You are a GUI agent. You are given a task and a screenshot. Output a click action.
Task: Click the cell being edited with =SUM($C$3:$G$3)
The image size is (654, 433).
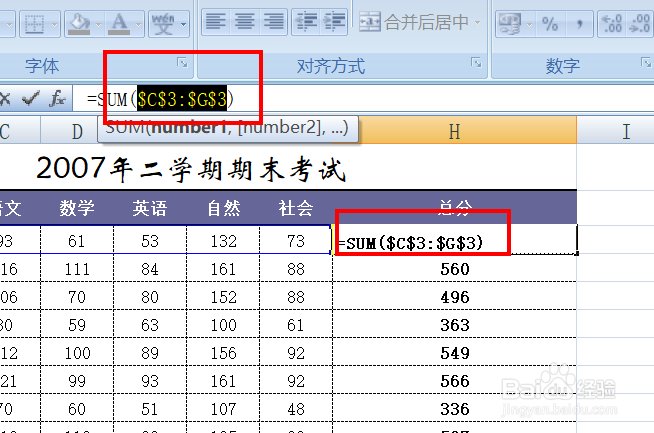click(455, 240)
